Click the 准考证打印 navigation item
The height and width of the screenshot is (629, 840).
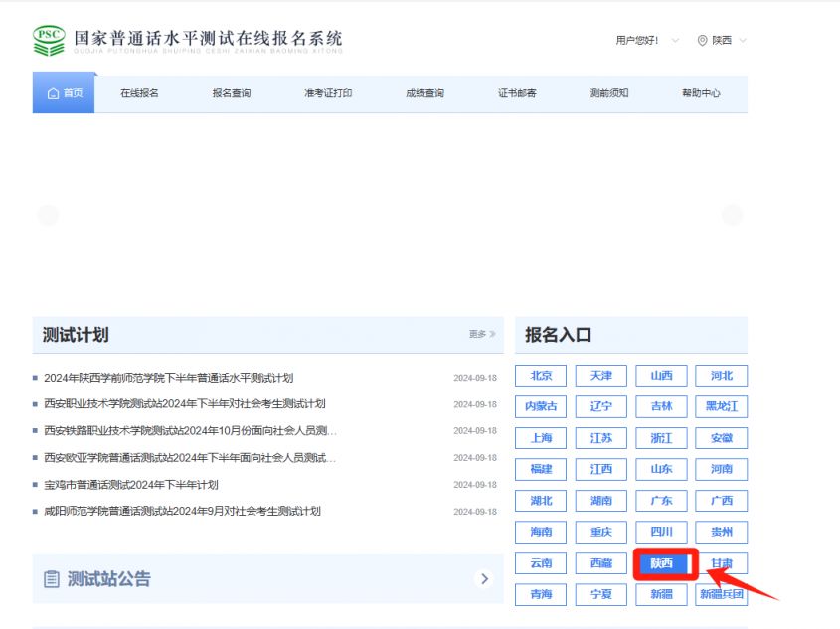(x=327, y=93)
